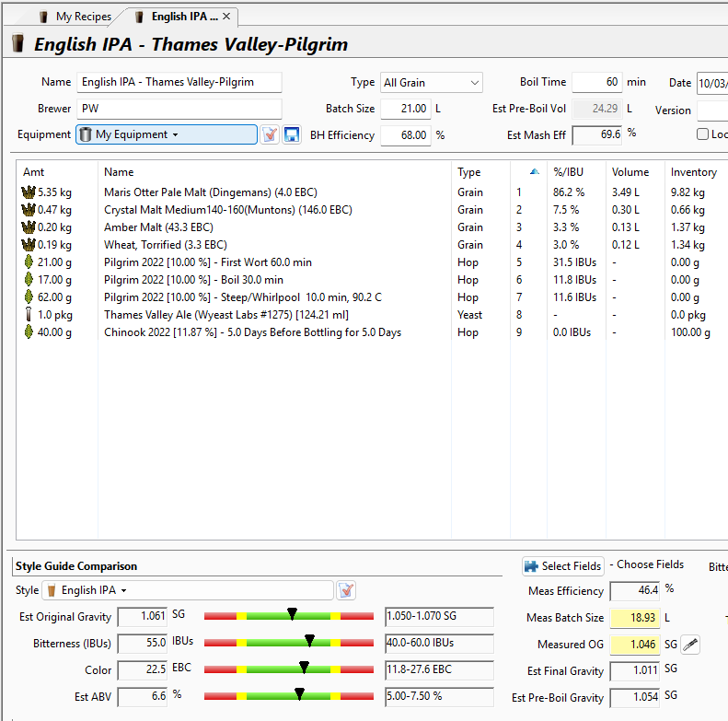
Task: Click the grain icon for Wheat, Torrified
Action: coord(29,244)
